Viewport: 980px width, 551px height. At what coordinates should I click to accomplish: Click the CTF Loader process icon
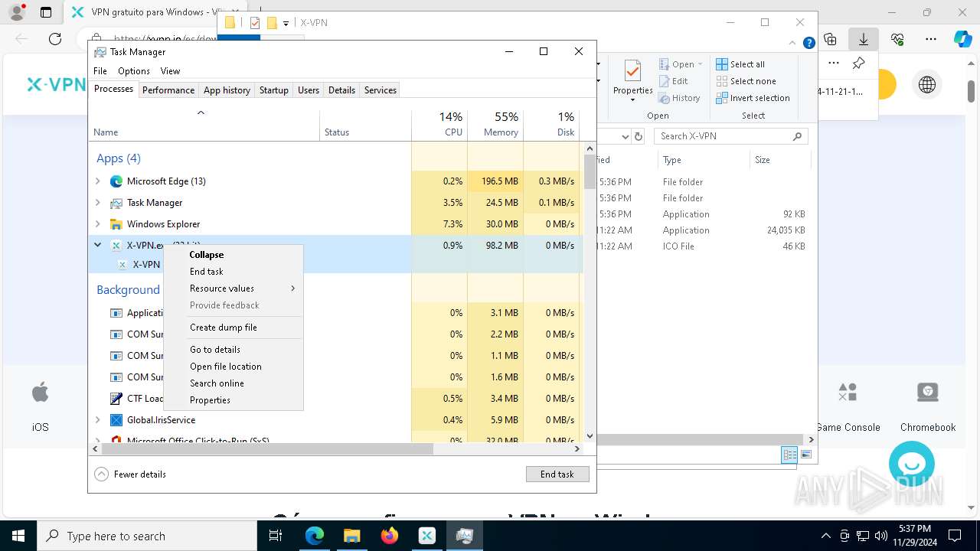(x=116, y=399)
